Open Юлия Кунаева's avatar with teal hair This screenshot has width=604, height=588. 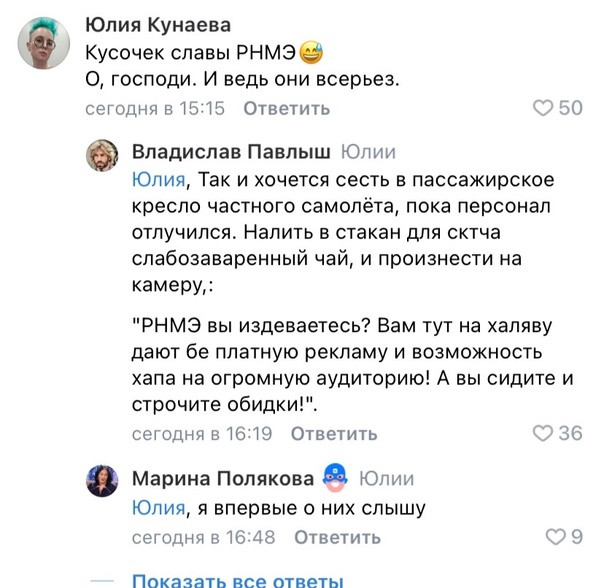tap(44, 43)
